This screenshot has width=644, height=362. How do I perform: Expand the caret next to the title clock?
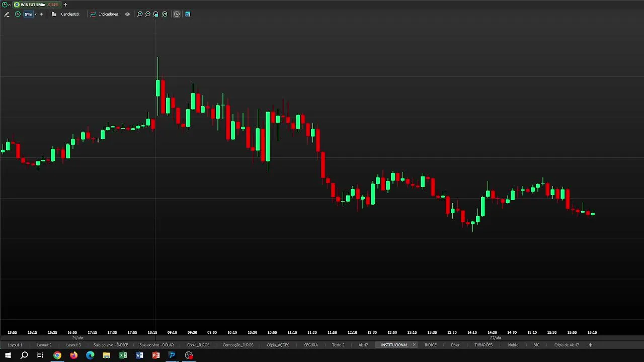click(10, 5)
